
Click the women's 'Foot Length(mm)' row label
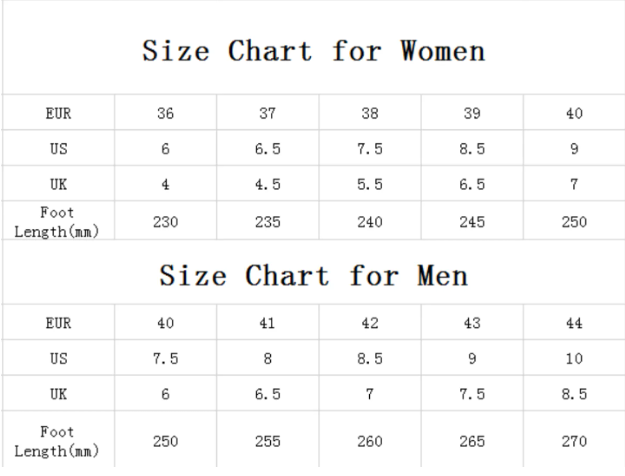coord(57,222)
